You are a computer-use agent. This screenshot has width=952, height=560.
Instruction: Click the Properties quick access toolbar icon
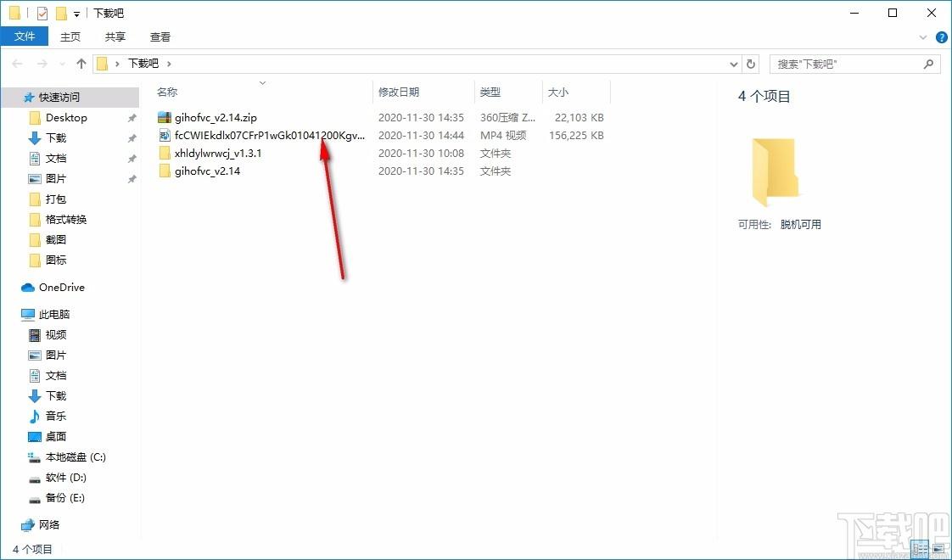(x=42, y=13)
